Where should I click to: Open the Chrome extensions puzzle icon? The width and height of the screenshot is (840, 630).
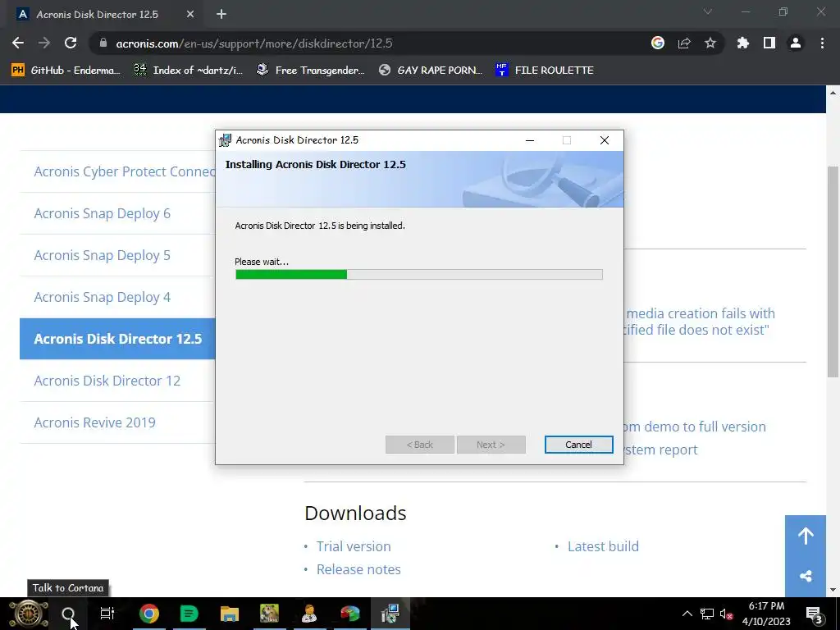[x=743, y=43]
